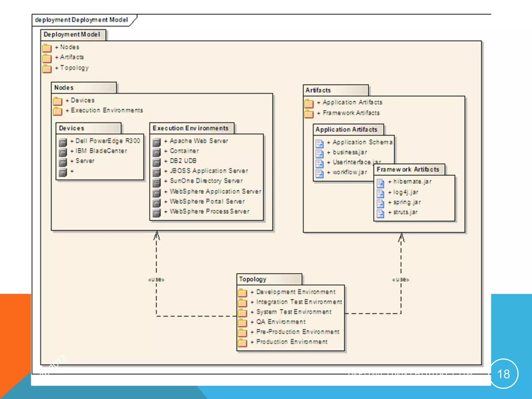Click the JBOSS Application Server item

[x=209, y=171]
